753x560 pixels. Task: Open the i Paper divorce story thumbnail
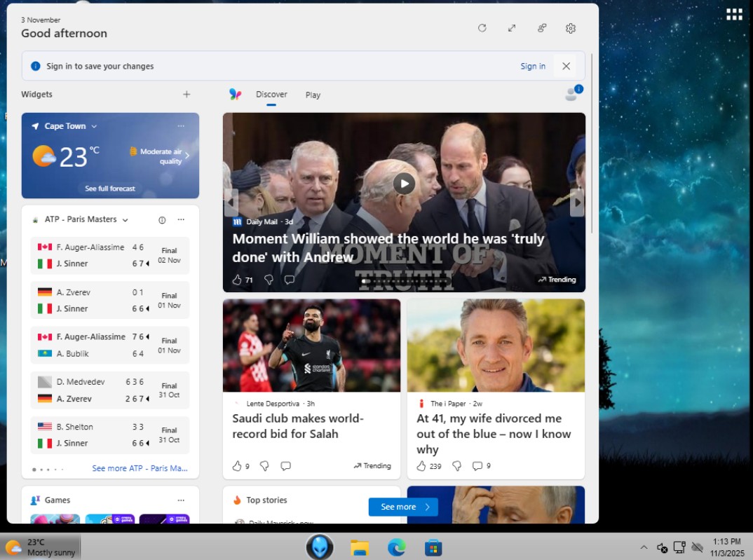tap(496, 346)
